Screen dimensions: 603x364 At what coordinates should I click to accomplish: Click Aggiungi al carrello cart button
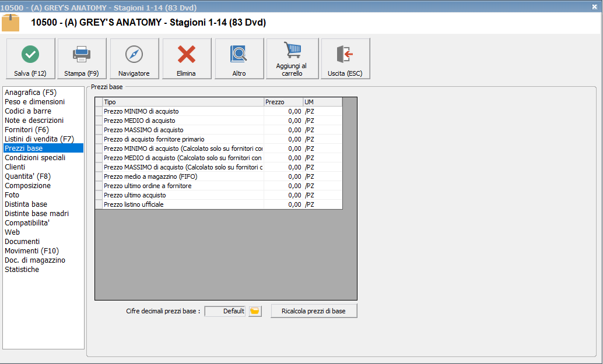pos(292,59)
